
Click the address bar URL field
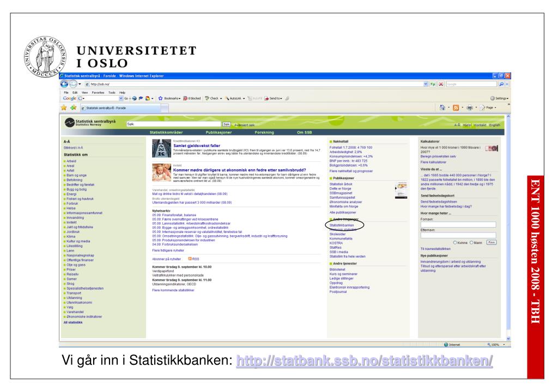[x=254, y=84]
